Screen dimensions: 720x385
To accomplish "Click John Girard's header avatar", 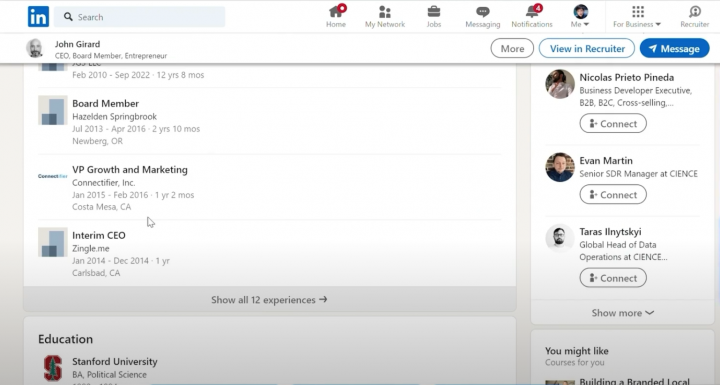I will coord(35,48).
